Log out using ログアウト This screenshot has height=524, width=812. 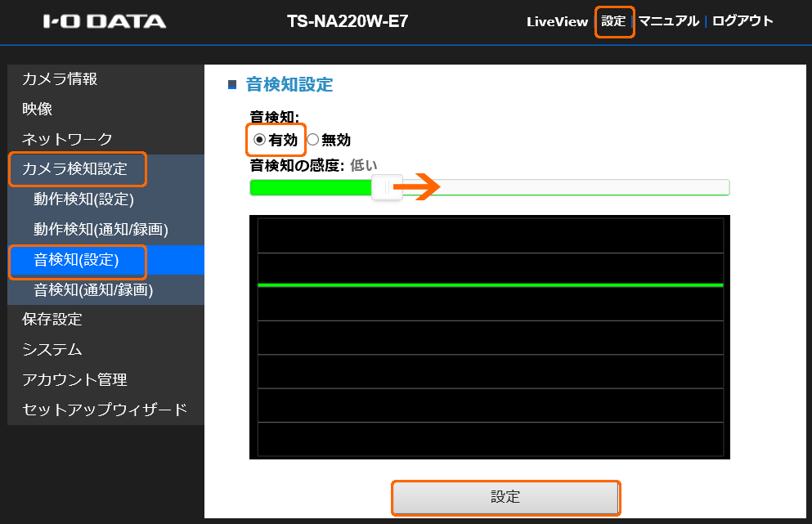click(x=742, y=21)
